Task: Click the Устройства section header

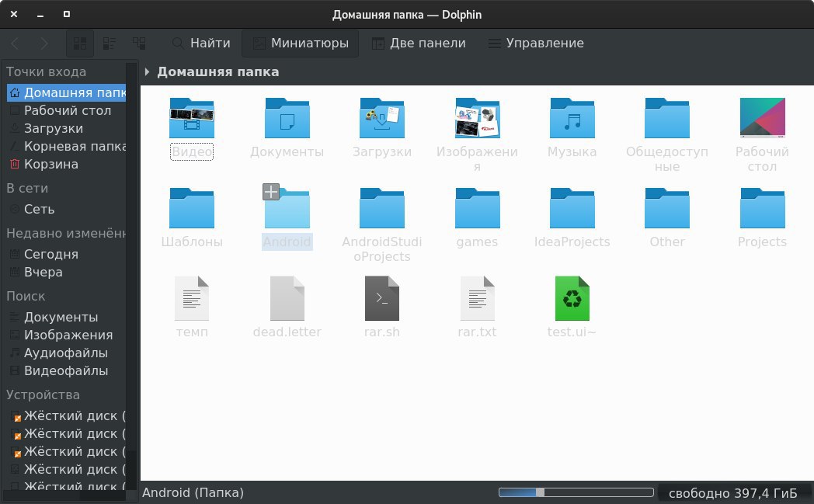Action: pyautogui.click(x=43, y=395)
